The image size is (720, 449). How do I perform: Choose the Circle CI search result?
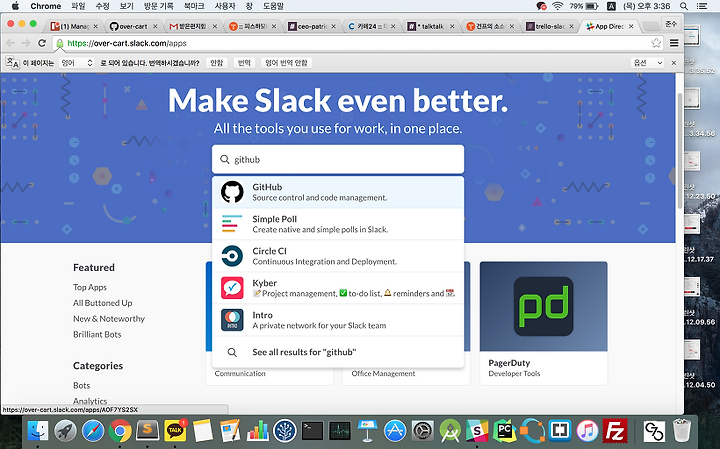pos(338,256)
